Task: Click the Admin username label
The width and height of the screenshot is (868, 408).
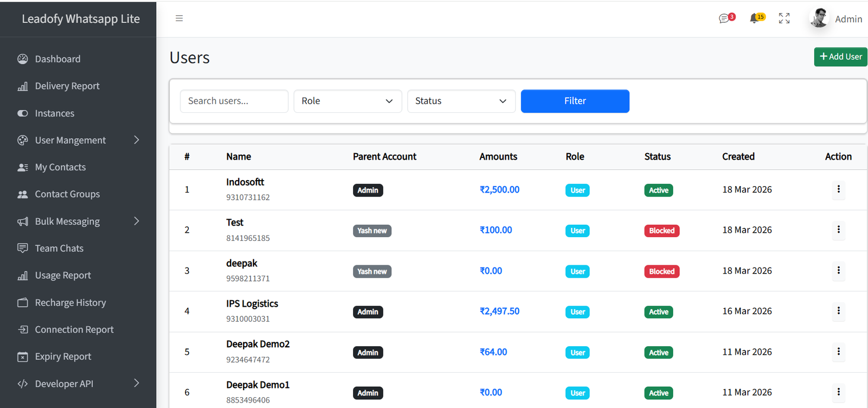Action: (848, 19)
